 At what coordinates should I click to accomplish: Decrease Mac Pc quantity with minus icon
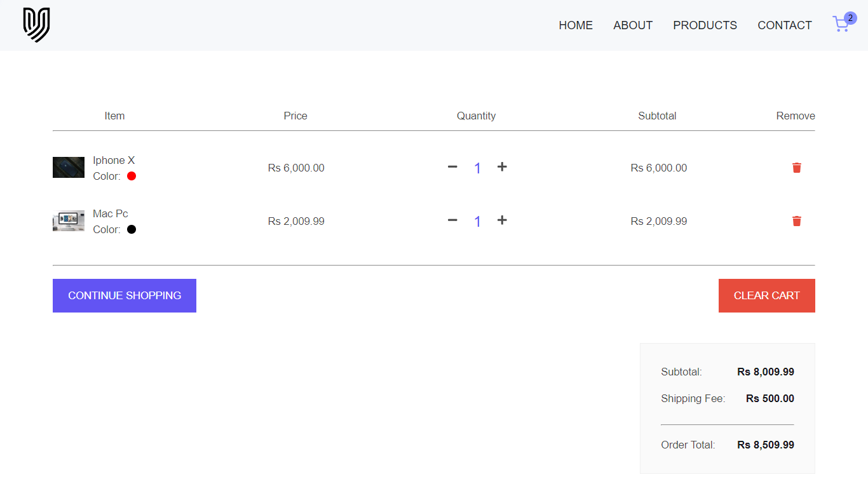coord(452,220)
